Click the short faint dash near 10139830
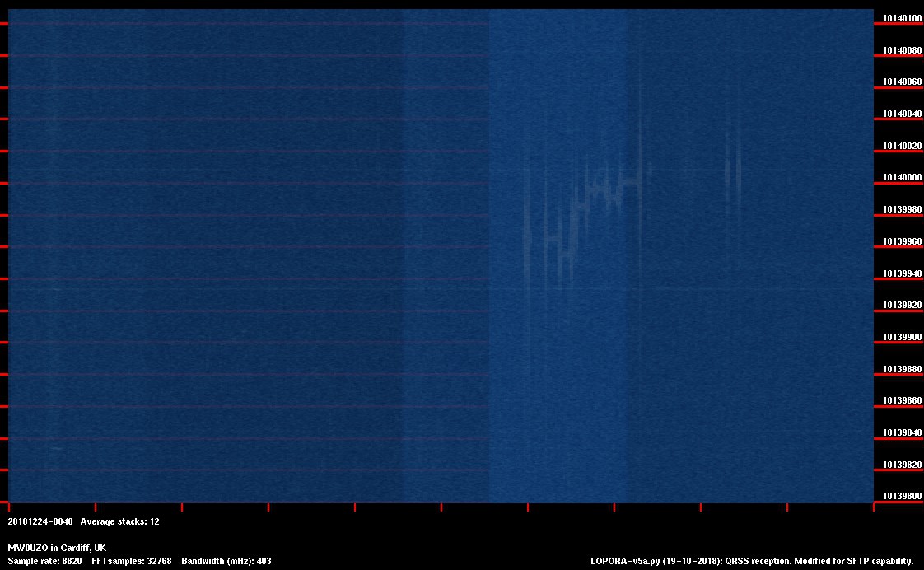This screenshot has width=924, height=570. tap(56, 448)
